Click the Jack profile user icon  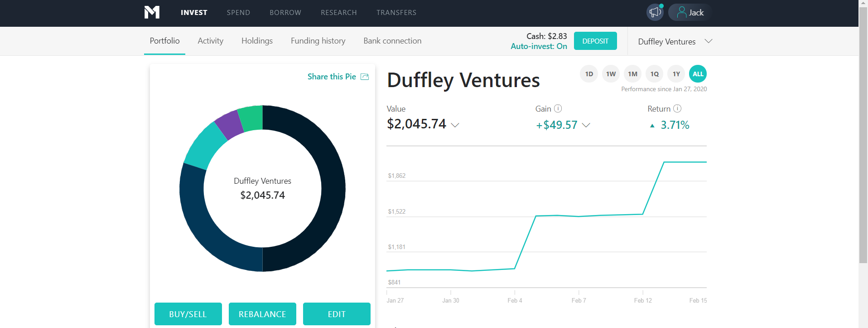tap(681, 12)
